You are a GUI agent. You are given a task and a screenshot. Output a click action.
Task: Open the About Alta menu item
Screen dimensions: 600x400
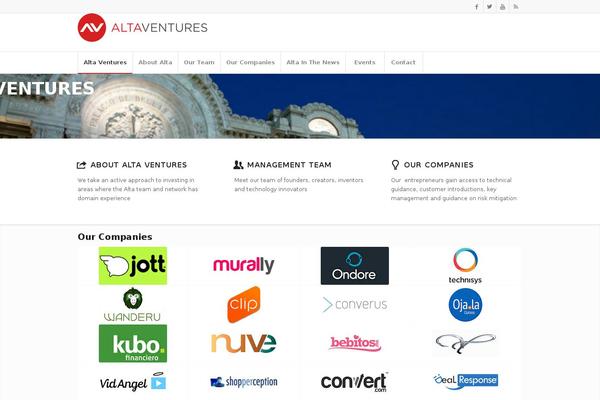155,62
